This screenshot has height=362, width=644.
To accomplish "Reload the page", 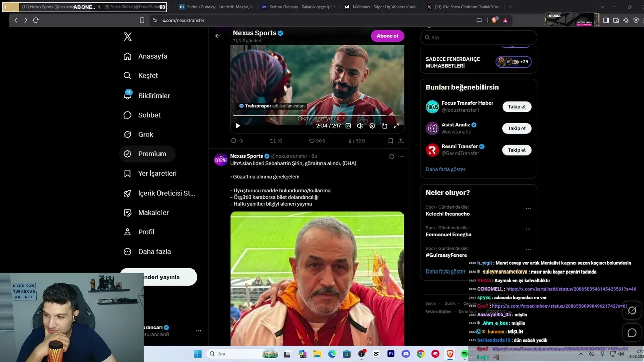I will point(36,20).
